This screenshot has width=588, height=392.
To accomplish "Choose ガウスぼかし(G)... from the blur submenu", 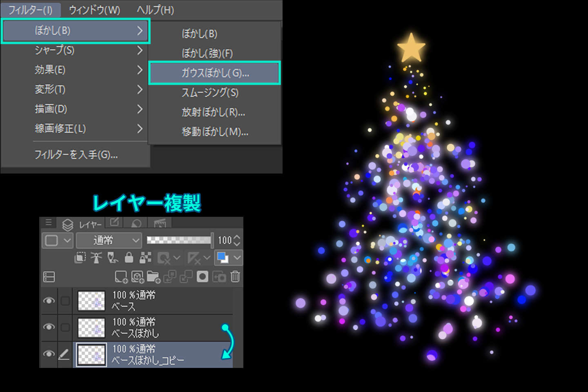I will tap(215, 73).
